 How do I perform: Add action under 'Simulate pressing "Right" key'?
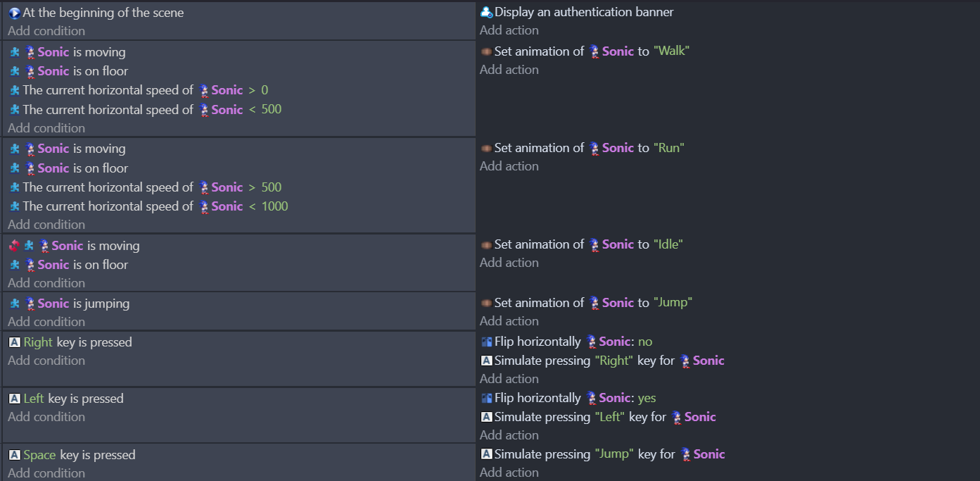(x=509, y=379)
